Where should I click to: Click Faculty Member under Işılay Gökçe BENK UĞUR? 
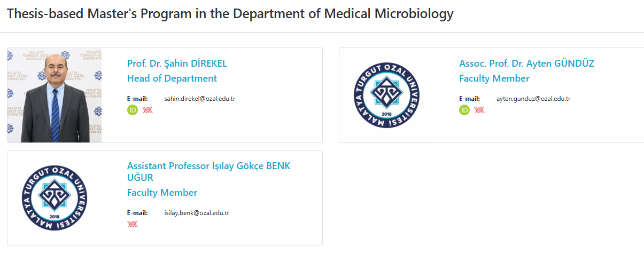click(x=162, y=193)
